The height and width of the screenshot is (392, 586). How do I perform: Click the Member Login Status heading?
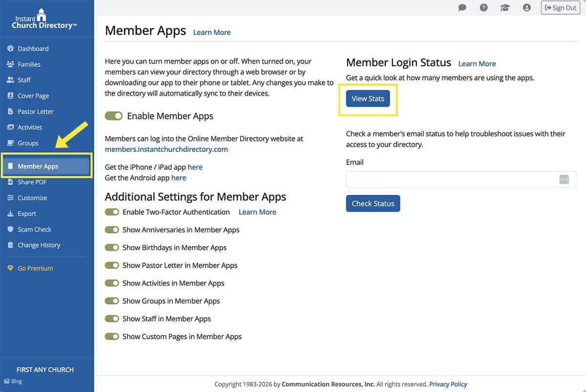tap(398, 63)
